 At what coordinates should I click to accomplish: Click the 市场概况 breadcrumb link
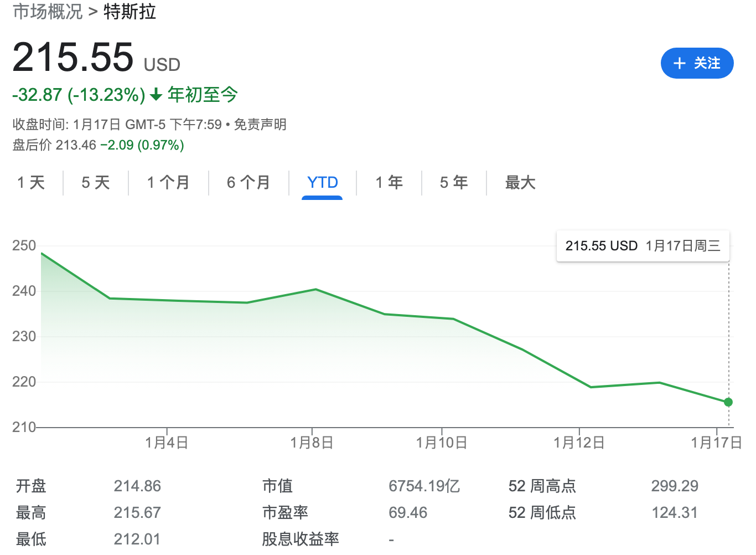pos(48,12)
